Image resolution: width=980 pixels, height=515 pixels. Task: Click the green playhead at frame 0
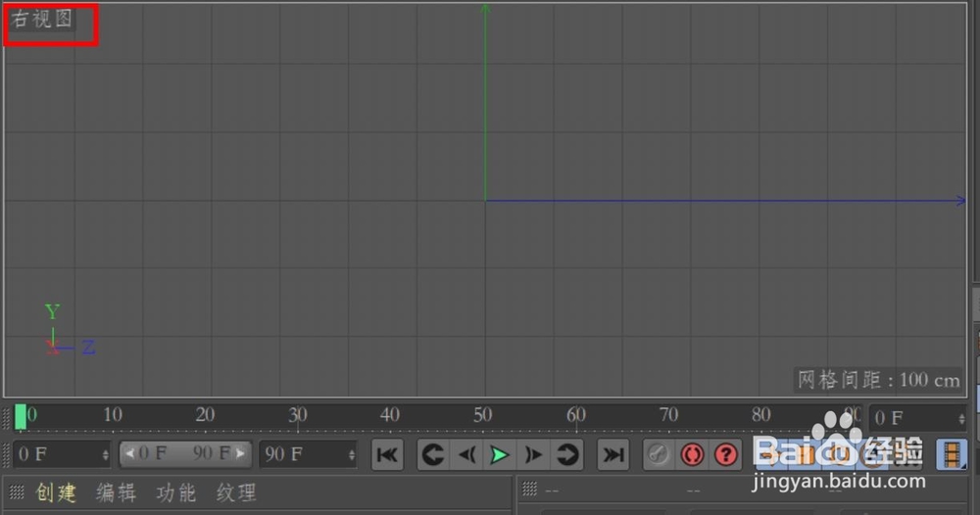tap(21, 417)
